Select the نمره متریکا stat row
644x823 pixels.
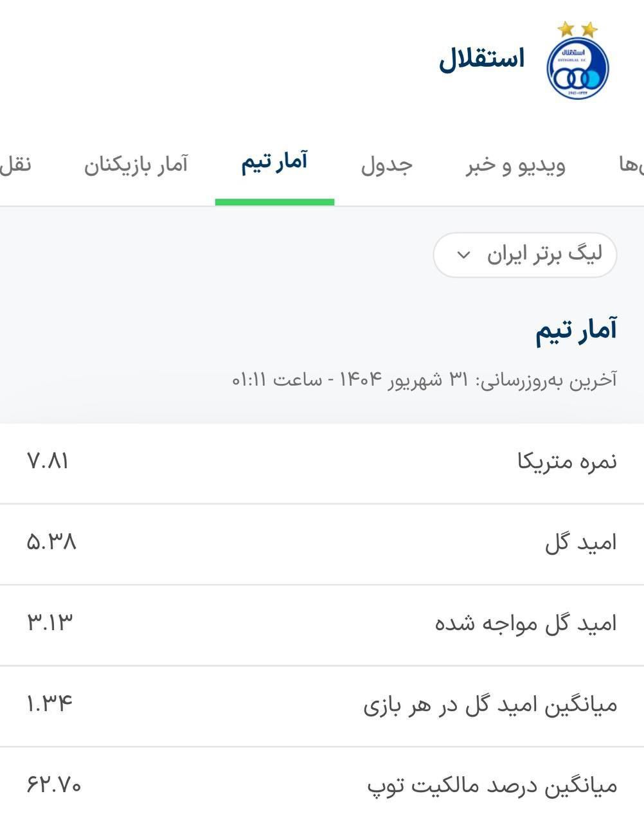(322, 463)
